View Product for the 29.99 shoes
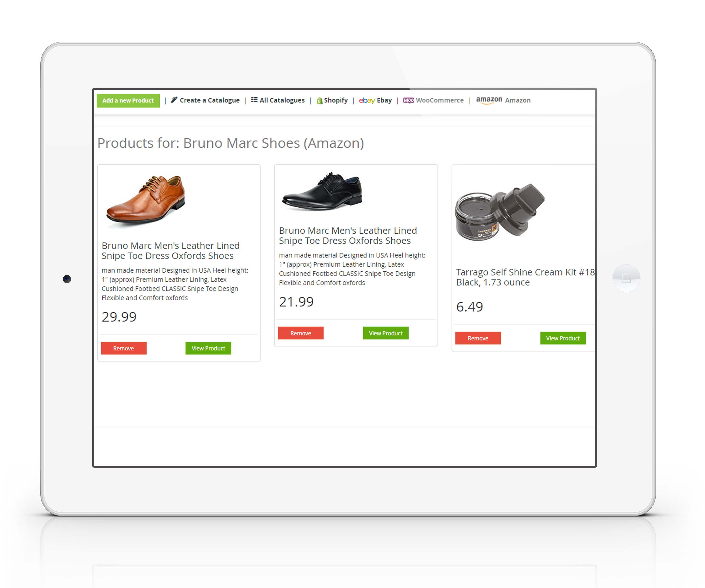The height and width of the screenshot is (588, 705). point(208,348)
